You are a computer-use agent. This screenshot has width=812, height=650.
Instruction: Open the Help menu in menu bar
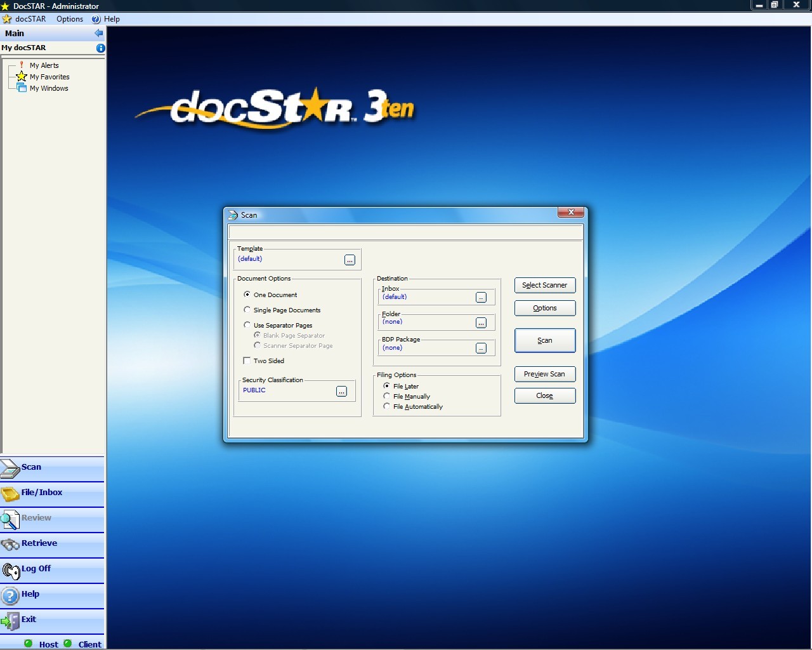[112, 19]
